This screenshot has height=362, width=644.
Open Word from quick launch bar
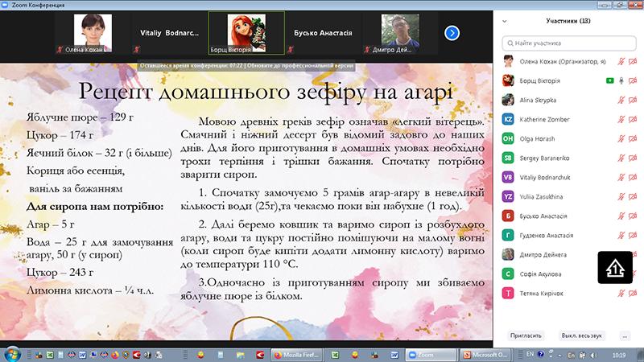[82, 355]
